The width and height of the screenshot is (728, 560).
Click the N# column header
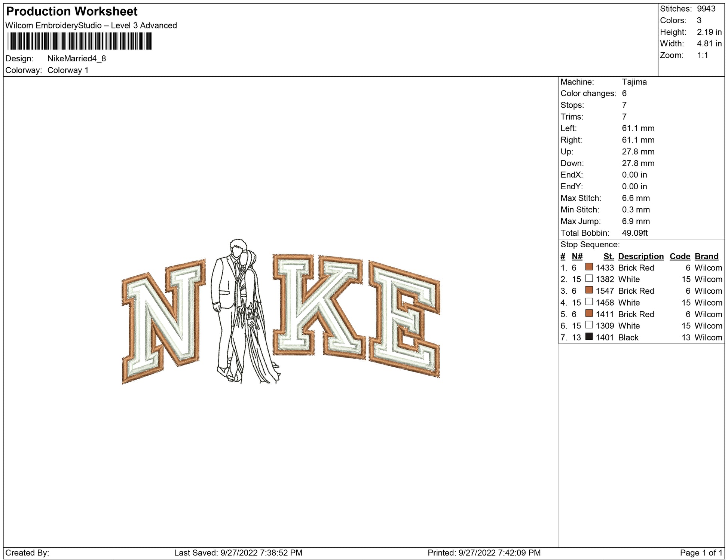[x=577, y=256]
